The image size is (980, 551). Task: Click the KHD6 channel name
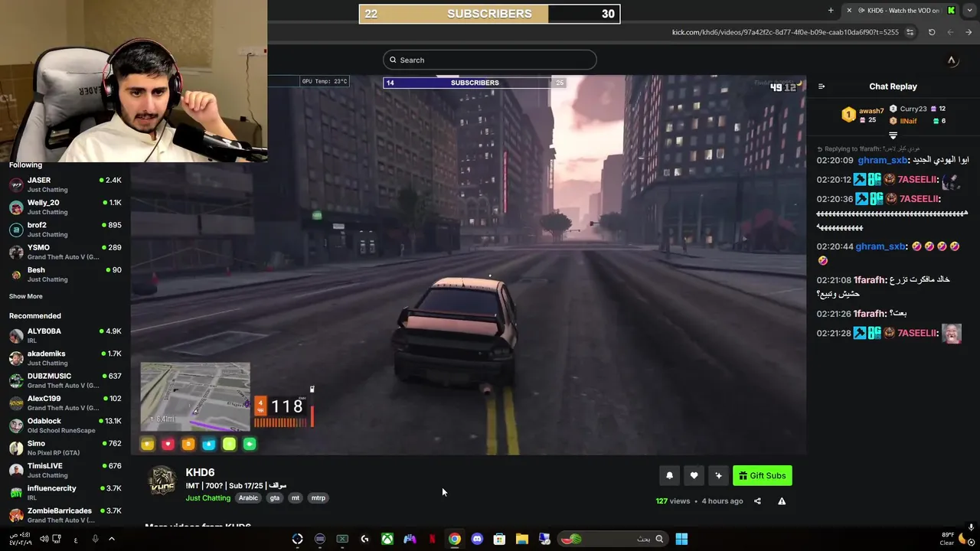coord(200,472)
